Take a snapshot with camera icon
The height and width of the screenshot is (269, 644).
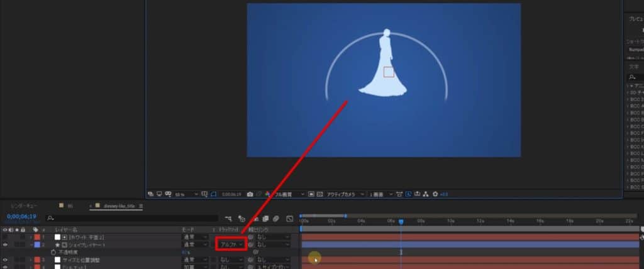tap(250, 194)
